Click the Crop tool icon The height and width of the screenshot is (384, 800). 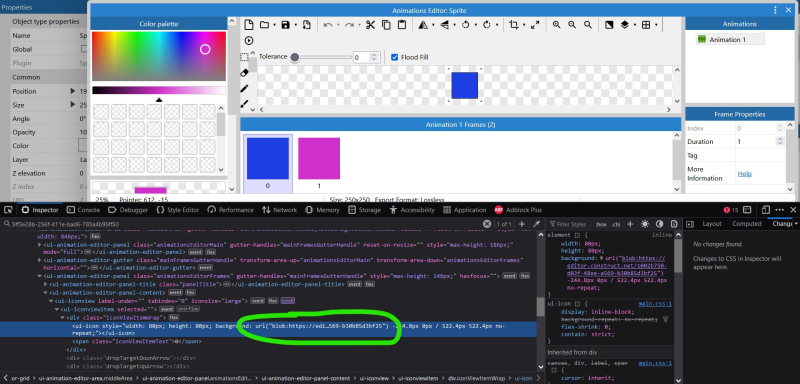(x=514, y=25)
